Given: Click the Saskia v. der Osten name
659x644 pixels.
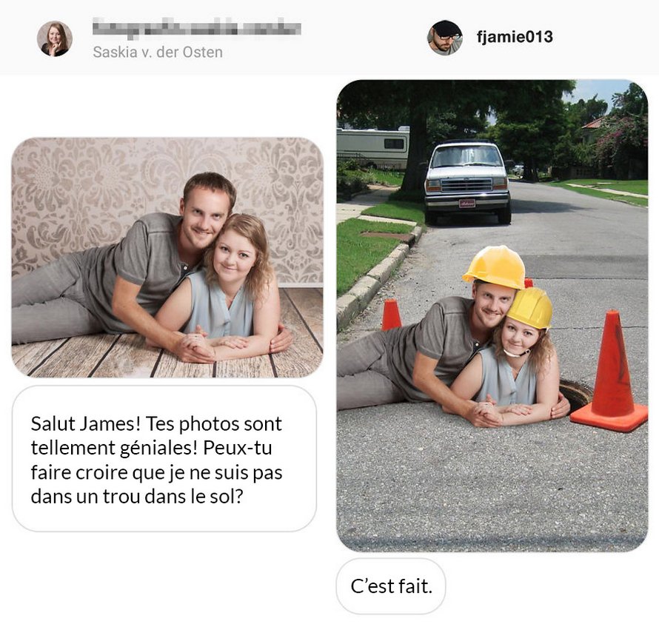Looking at the screenshot, I should click(158, 53).
